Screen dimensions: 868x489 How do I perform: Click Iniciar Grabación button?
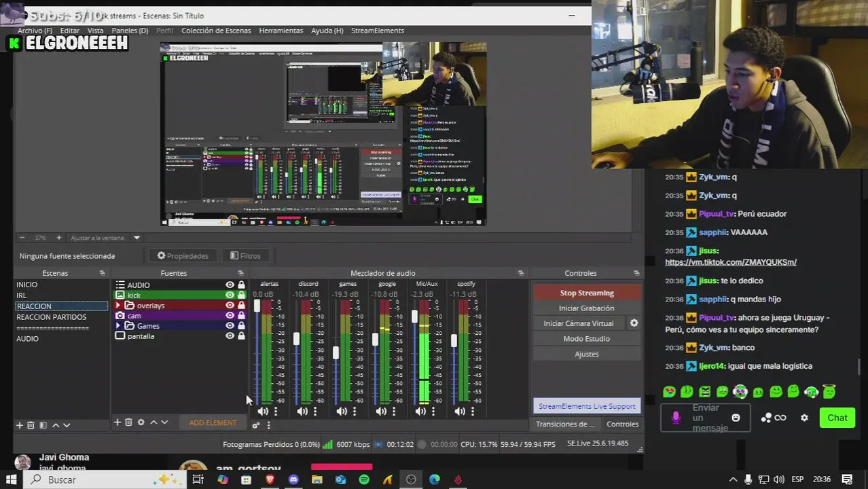[587, 308]
